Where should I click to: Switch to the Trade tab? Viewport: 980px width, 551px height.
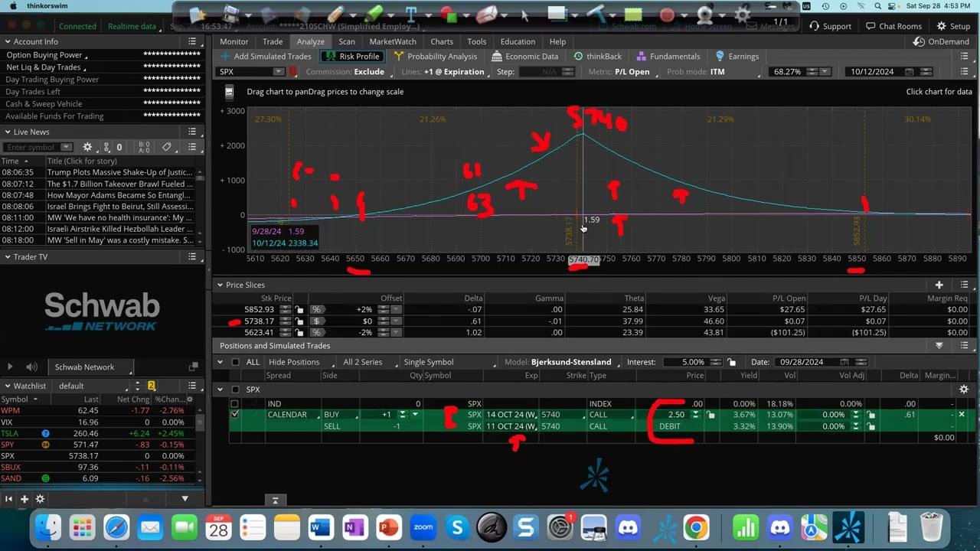[x=273, y=41]
